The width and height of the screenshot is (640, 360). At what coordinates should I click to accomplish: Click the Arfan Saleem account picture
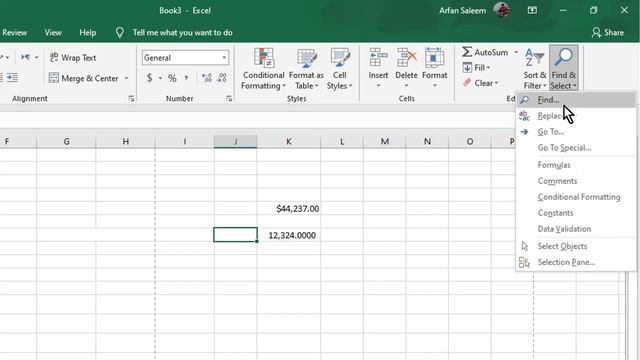501,10
